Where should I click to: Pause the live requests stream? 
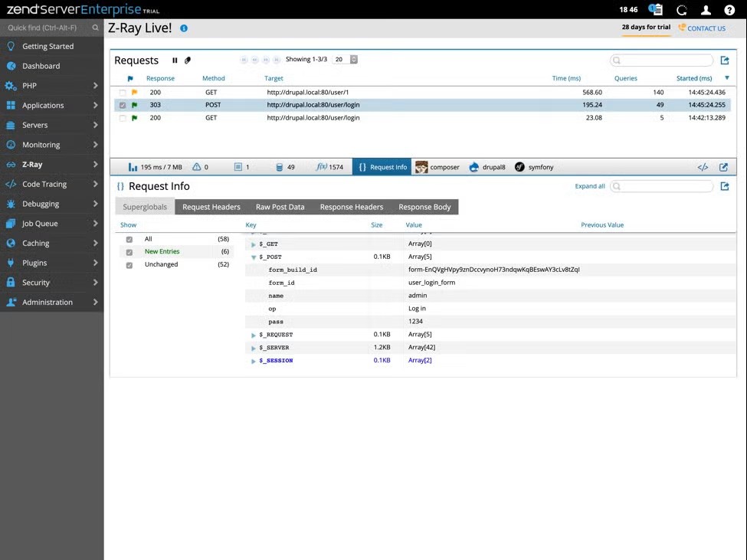point(175,61)
